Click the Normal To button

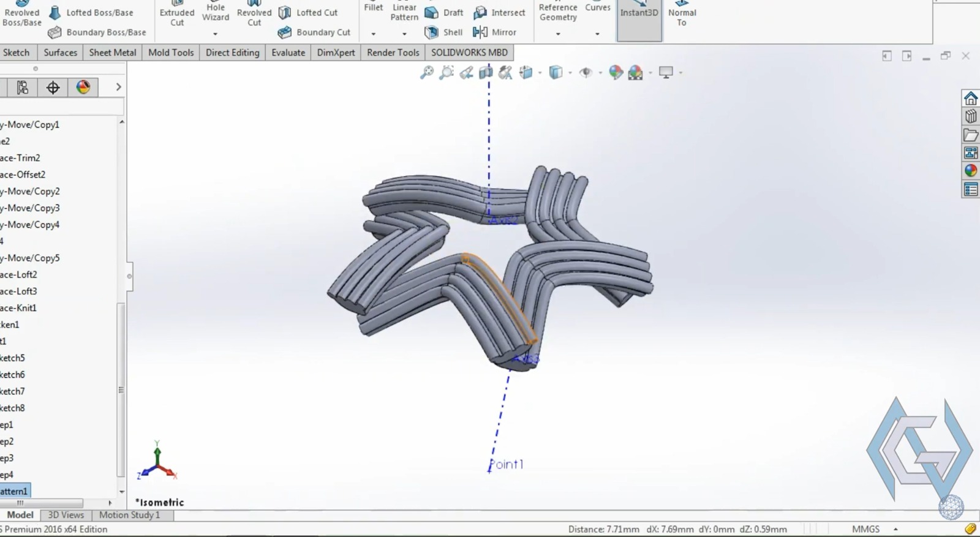tap(682, 15)
